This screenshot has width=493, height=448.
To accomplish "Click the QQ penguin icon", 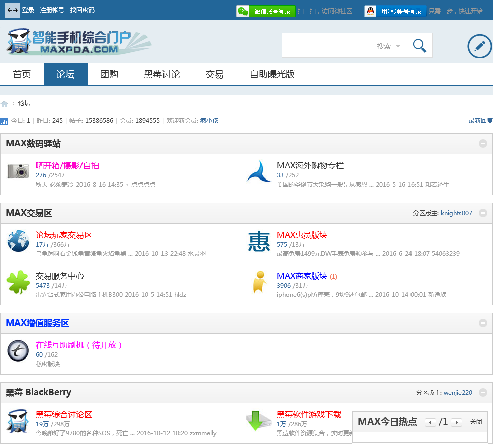I will pos(371,11).
